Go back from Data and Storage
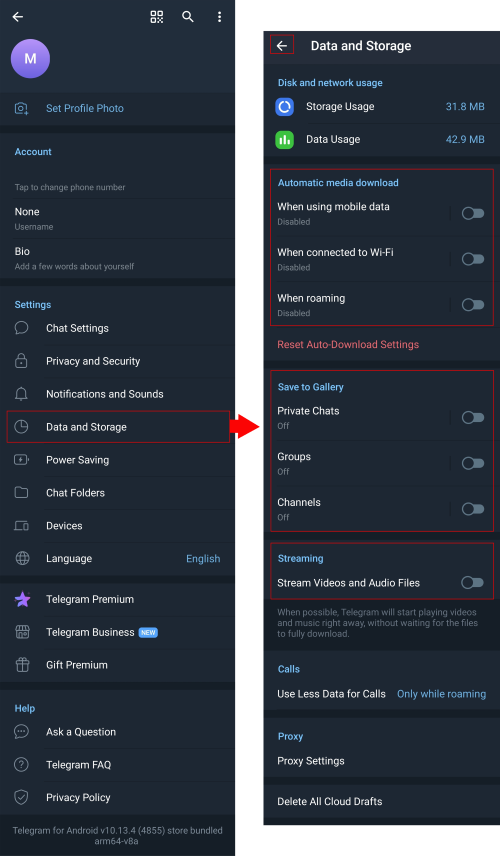 pyautogui.click(x=282, y=46)
